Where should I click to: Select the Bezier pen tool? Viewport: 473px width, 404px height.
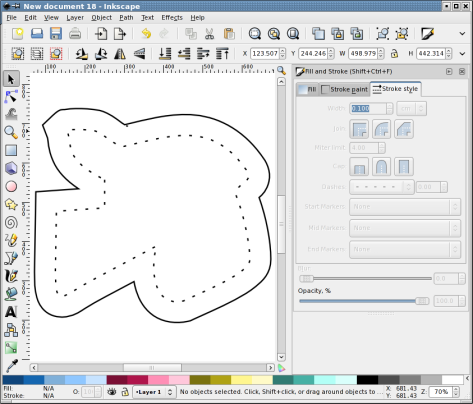pos(11,258)
